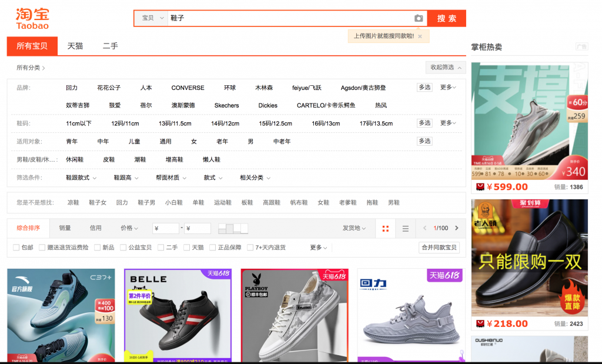Select the 所有宝贝 tab
This screenshot has height=364, width=602.
[x=32, y=46]
